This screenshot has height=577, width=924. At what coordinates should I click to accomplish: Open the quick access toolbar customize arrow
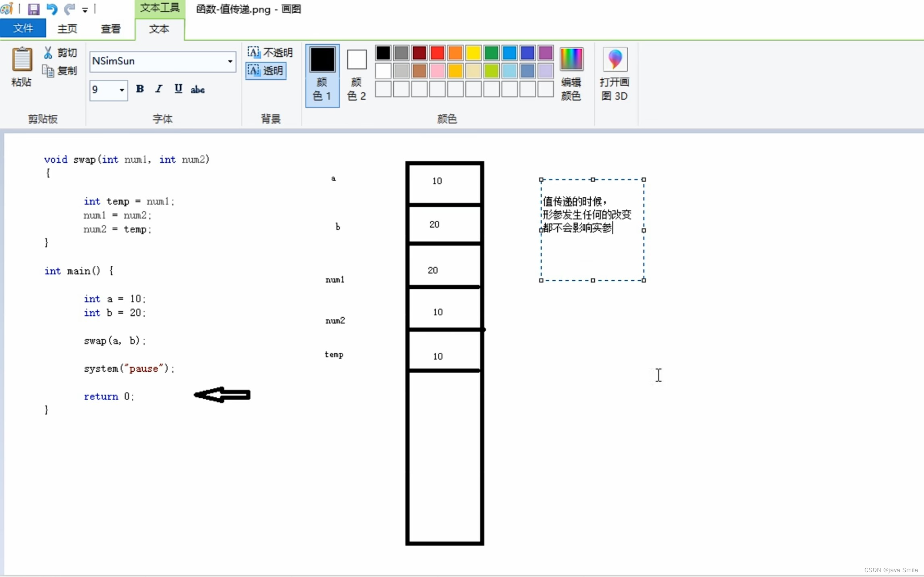[x=85, y=10]
